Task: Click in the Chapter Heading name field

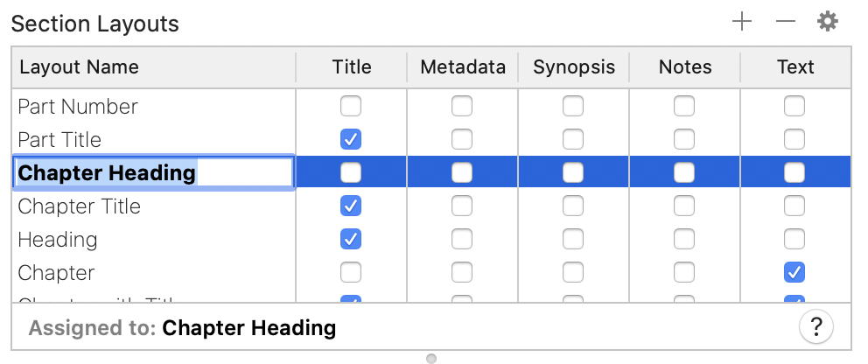Action: [x=153, y=173]
